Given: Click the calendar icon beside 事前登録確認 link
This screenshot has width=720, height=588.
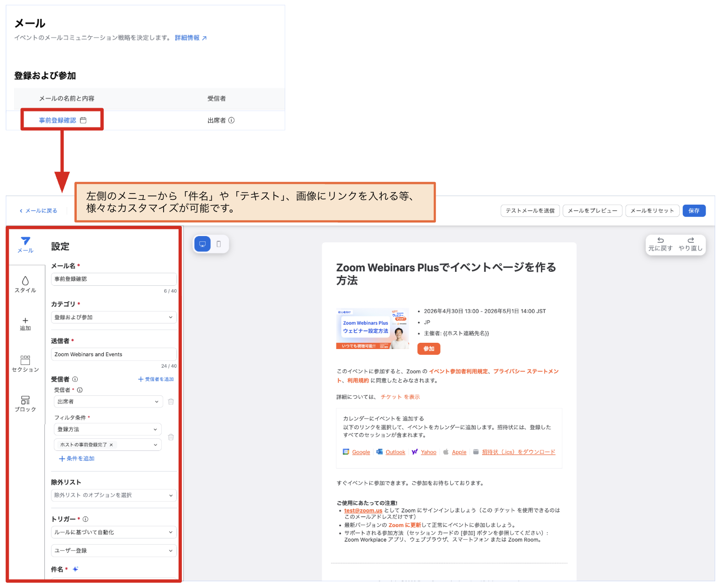Looking at the screenshot, I should point(83,120).
